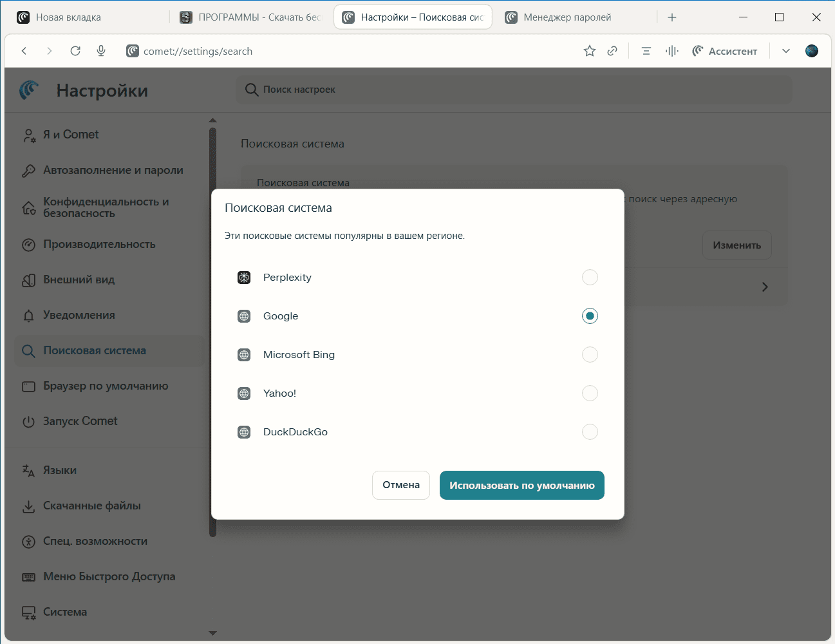
Task: Bookmark this page with the star icon
Action: pyautogui.click(x=590, y=51)
